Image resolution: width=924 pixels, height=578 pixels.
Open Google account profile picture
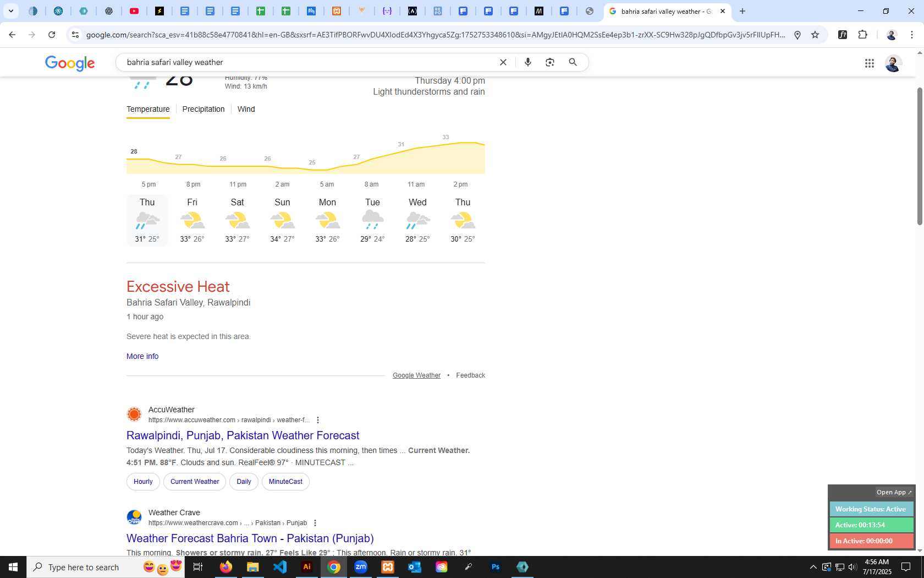[893, 63]
